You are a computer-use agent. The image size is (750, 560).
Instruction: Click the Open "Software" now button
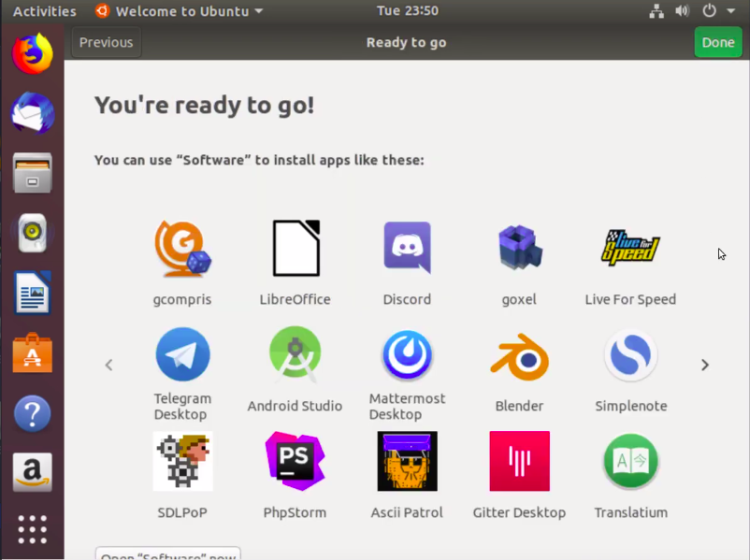168,553
